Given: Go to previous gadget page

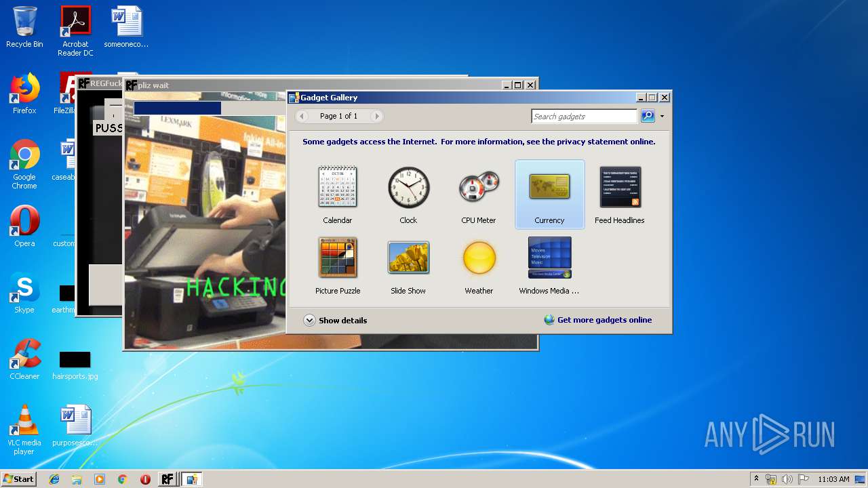Looking at the screenshot, I should click(302, 117).
